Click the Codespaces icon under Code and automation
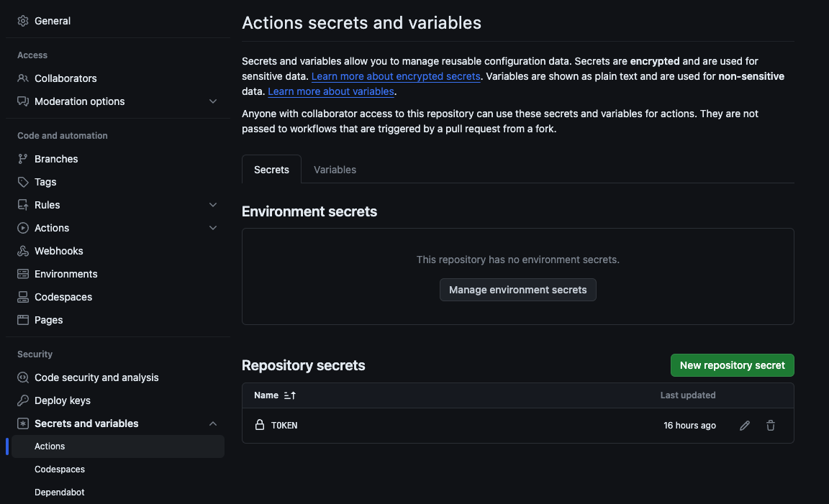The image size is (829, 504). (23, 297)
